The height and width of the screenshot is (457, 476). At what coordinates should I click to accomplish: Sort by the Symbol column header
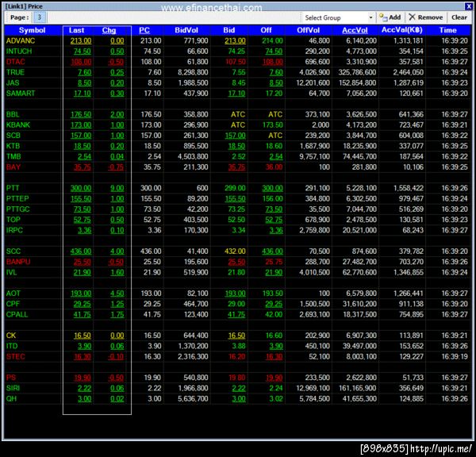click(33, 30)
